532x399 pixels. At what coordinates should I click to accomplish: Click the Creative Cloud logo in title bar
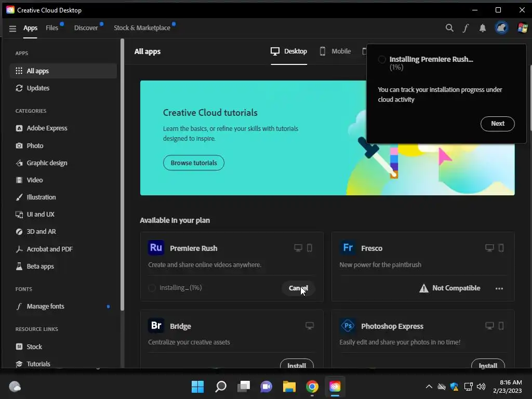pyautogui.click(x=10, y=10)
